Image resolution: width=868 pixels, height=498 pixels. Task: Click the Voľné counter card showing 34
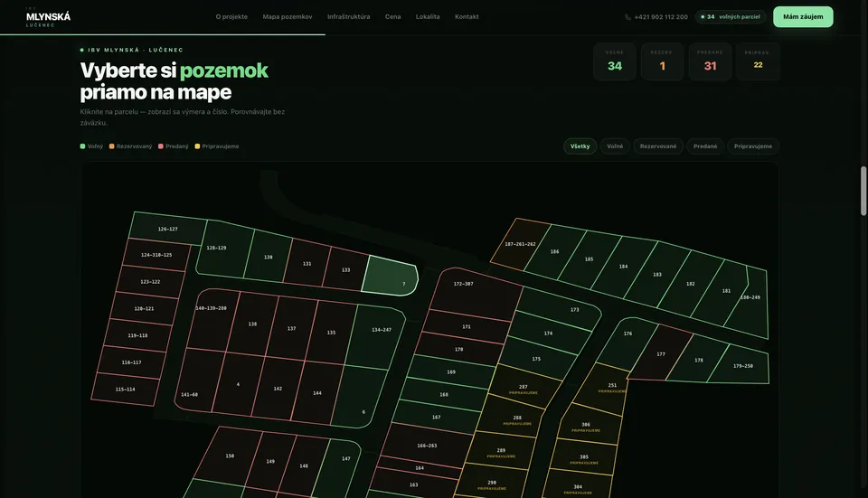[615, 61]
